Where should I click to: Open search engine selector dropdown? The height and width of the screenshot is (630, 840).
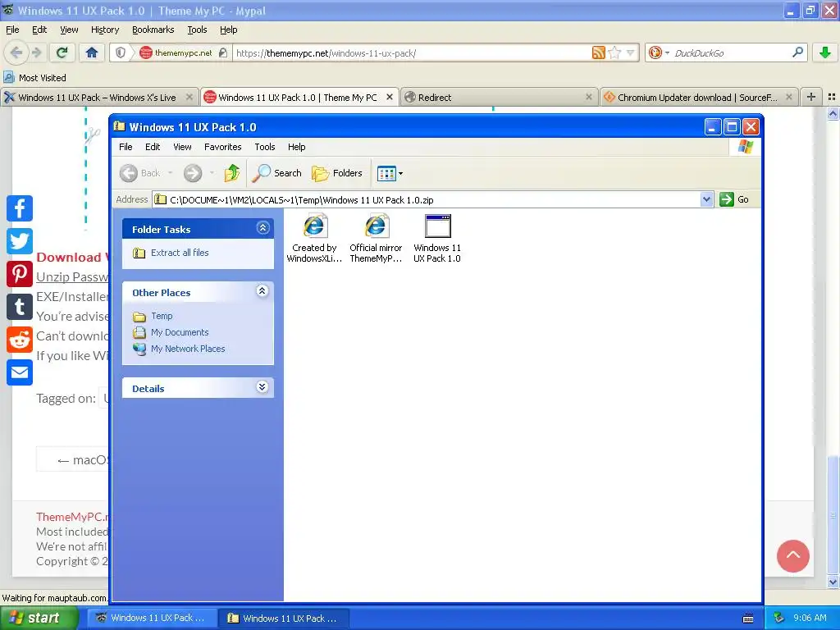[x=660, y=52]
